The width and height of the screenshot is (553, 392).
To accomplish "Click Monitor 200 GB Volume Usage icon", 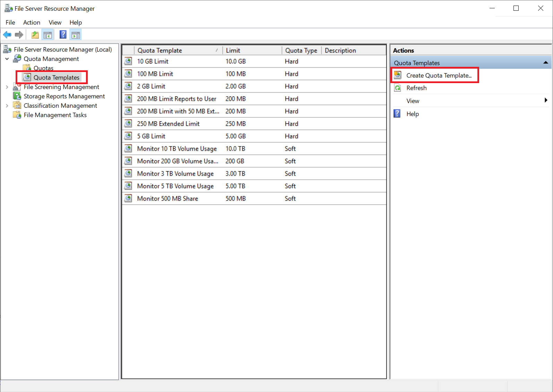I will (128, 161).
